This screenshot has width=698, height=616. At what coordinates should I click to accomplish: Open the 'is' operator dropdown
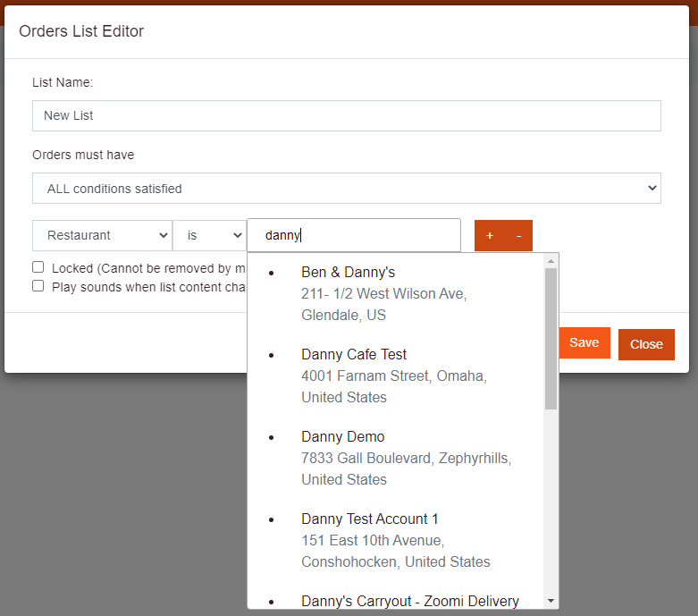click(210, 235)
